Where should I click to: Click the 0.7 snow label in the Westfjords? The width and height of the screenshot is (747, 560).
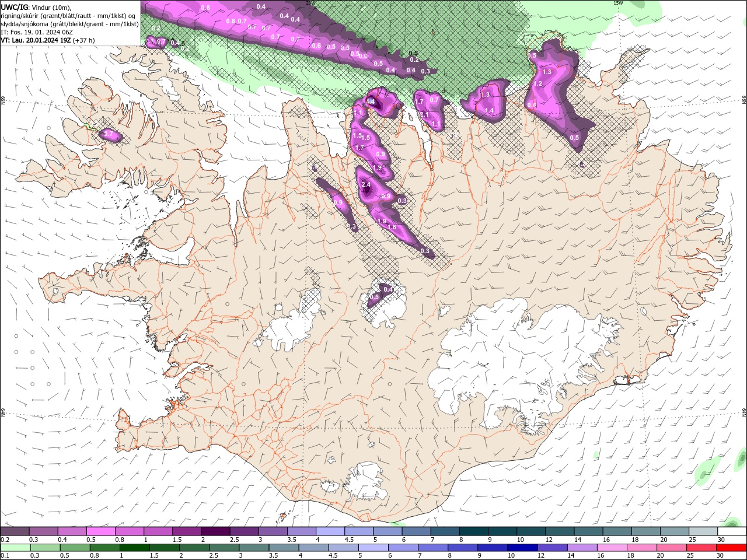click(x=108, y=134)
